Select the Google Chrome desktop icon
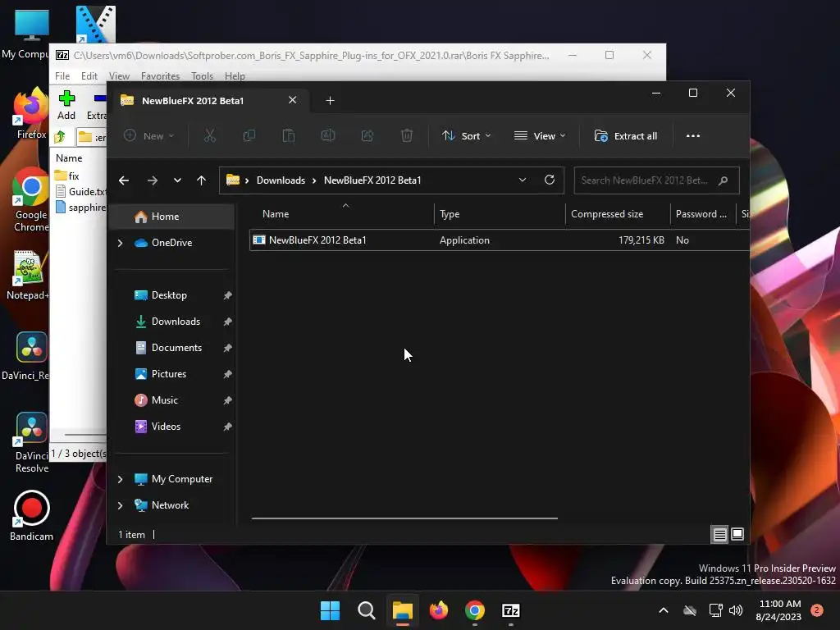This screenshot has height=630, width=840. tap(30, 200)
